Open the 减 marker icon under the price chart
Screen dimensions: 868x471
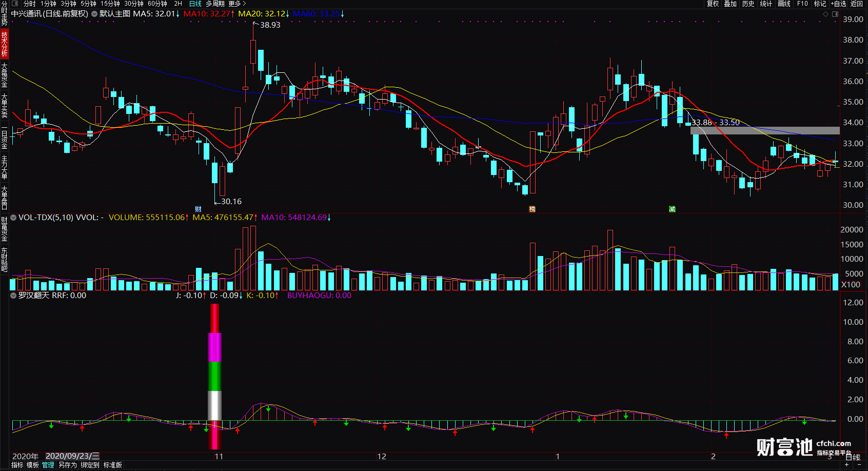click(672, 209)
